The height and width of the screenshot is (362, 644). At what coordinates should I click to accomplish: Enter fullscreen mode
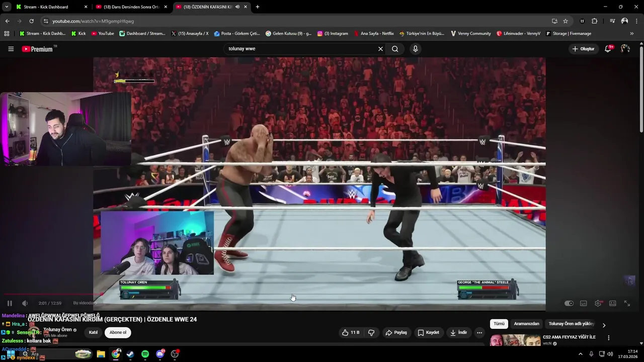[627, 303]
